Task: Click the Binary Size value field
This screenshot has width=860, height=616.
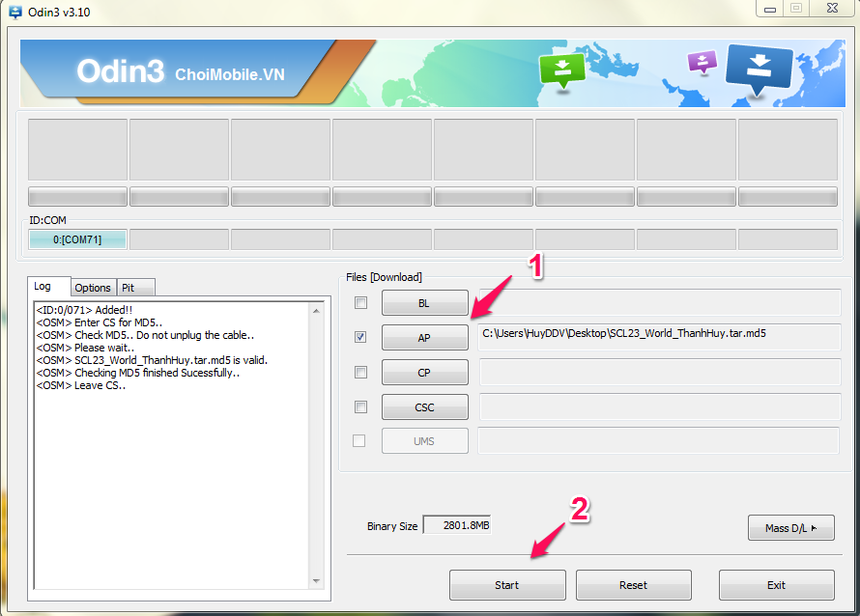Action: (x=457, y=525)
